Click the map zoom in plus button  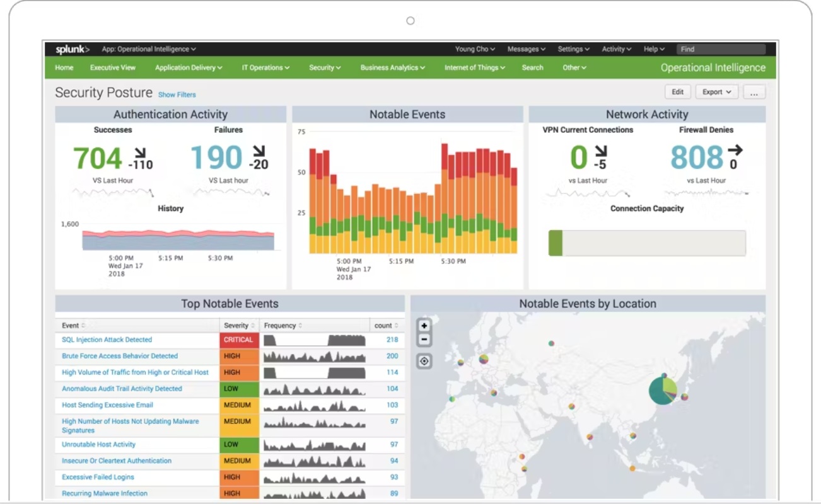pos(424,326)
